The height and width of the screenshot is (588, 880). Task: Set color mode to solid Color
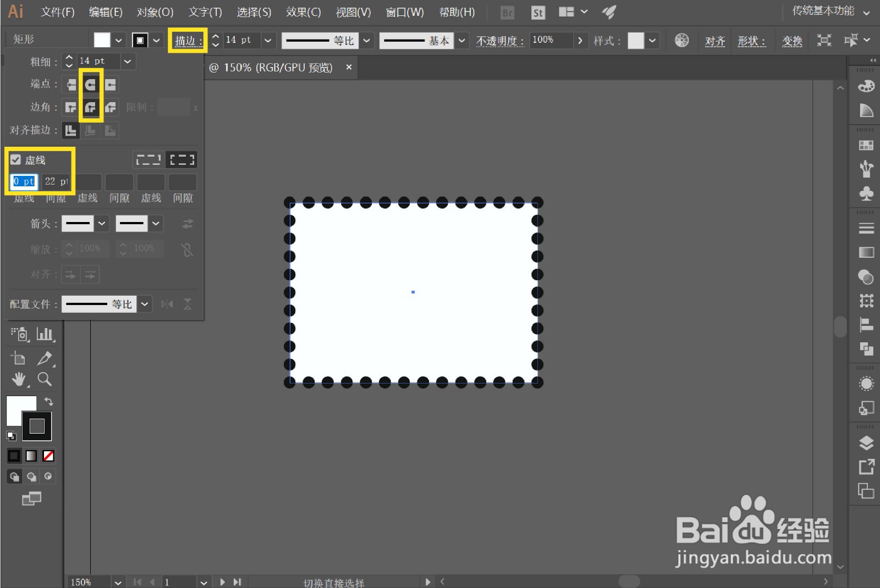coord(14,456)
